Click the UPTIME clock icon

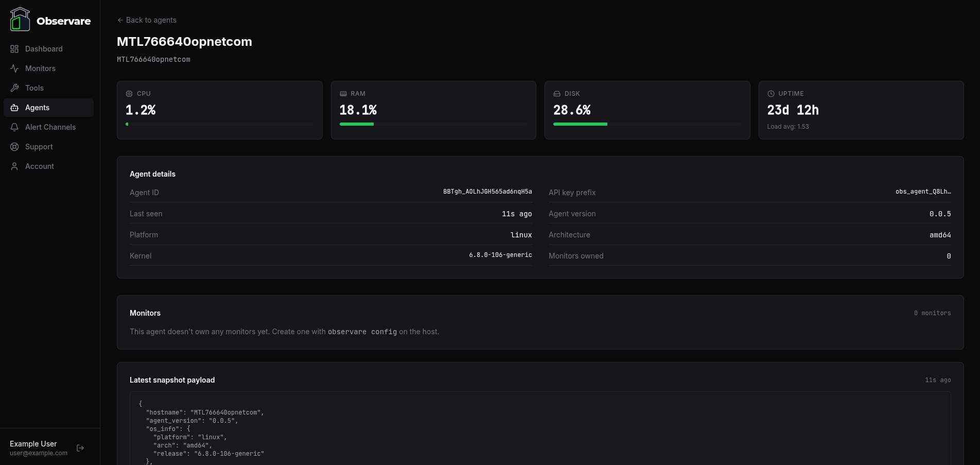(771, 94)
